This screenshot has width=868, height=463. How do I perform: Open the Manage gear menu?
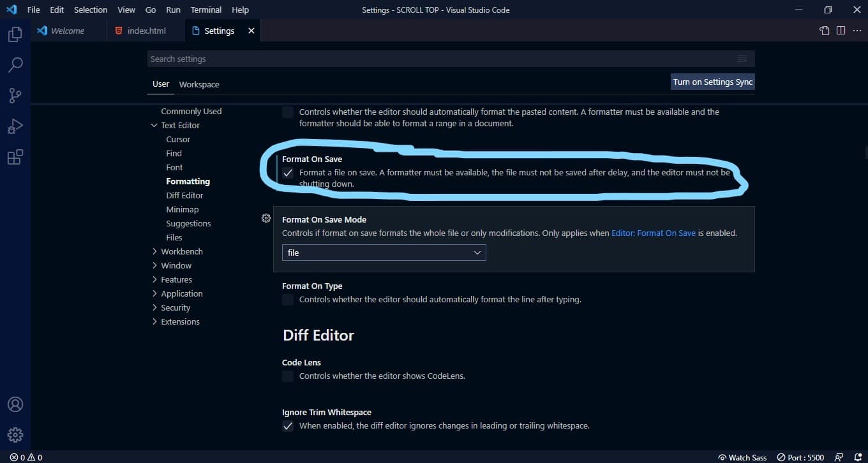[14, 434]
